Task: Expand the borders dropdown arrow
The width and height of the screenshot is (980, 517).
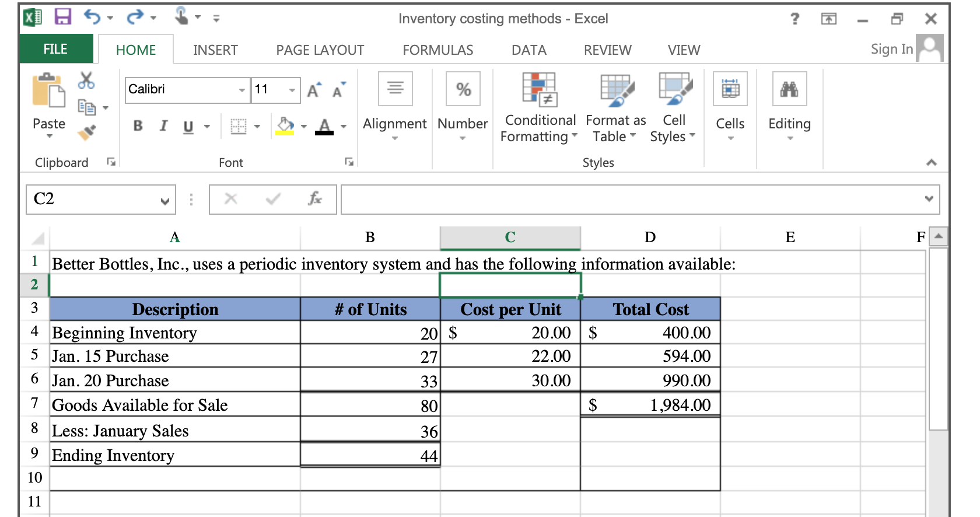Action: 257,127
